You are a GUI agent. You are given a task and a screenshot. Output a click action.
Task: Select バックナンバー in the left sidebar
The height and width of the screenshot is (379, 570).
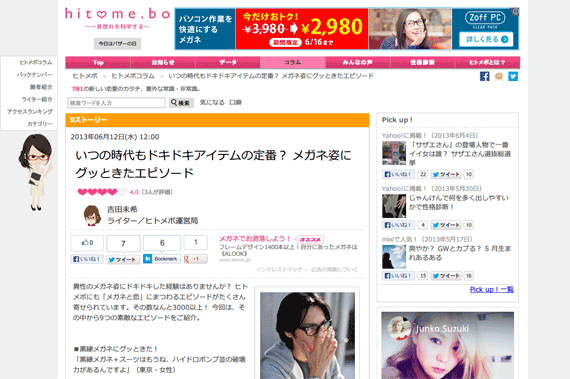[x=35, y=74]
